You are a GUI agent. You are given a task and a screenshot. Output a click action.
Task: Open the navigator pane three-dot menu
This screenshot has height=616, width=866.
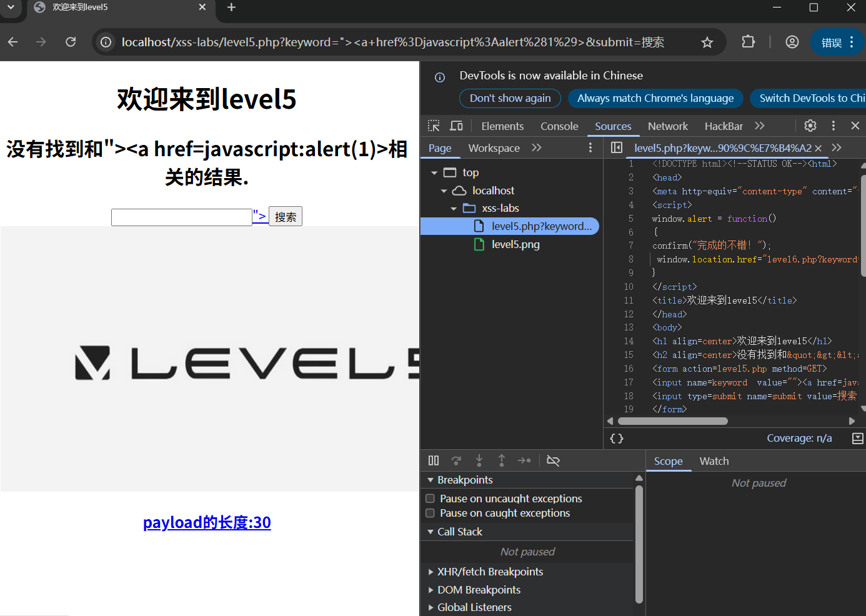tap(590, 148)
